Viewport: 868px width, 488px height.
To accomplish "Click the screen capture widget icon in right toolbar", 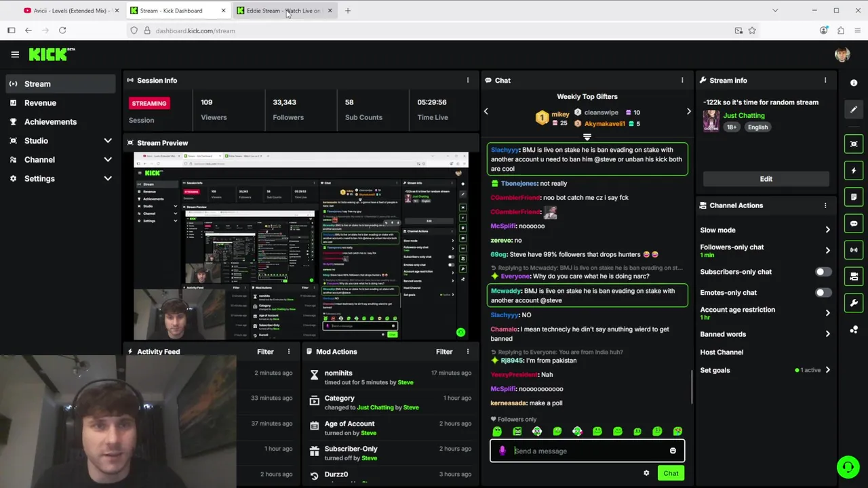I will coord(854,144).
